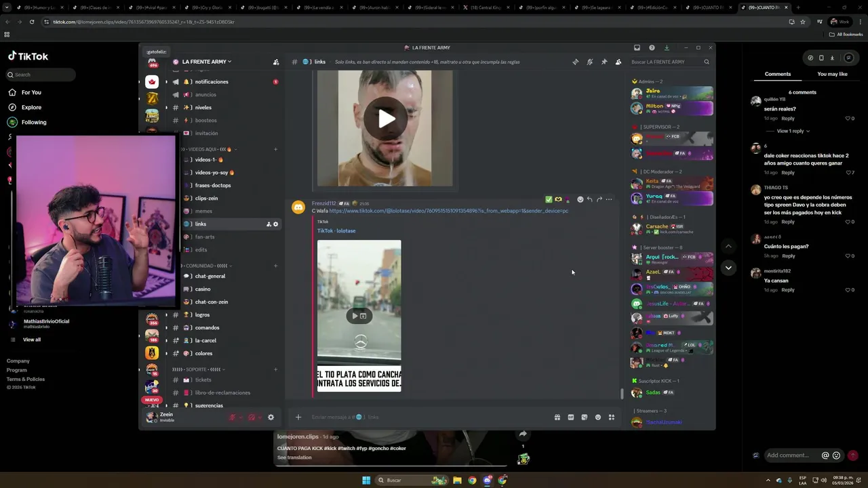
Task: Open GIF picker in message bar
Action: click(571, 418)
